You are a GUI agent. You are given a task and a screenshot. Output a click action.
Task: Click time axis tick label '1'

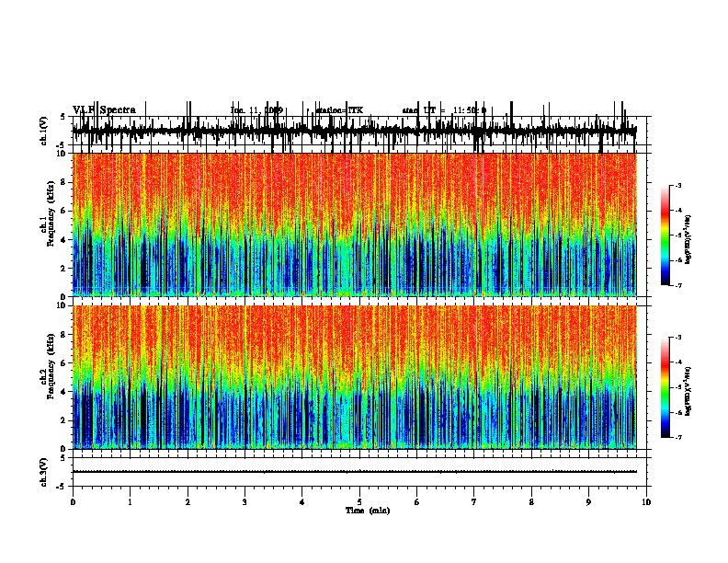pos(130,502)
